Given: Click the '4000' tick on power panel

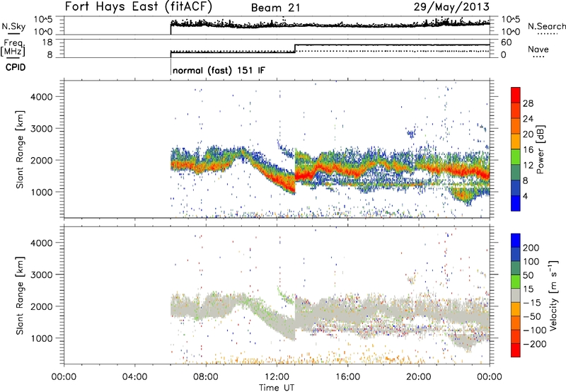Looking at the screenshot, I should pyautogui.click(x=41, y=97).
